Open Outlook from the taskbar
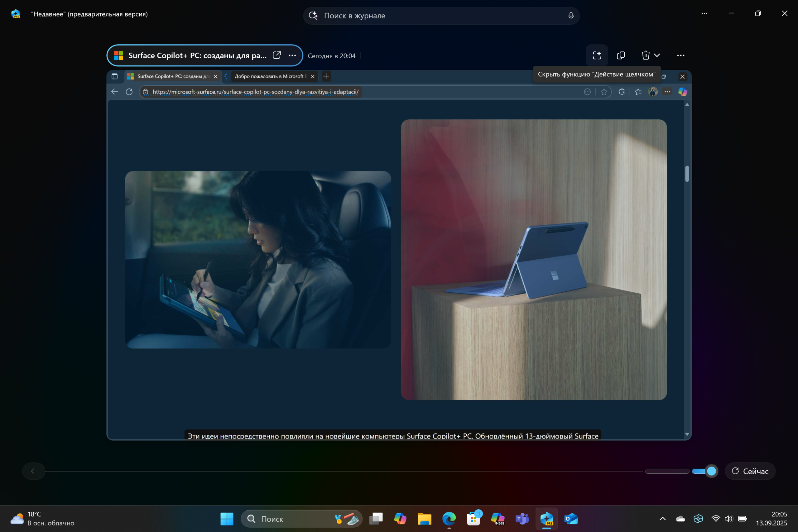Screen dimensions: 798x532 pyautogui.click(x=571, y=519)
